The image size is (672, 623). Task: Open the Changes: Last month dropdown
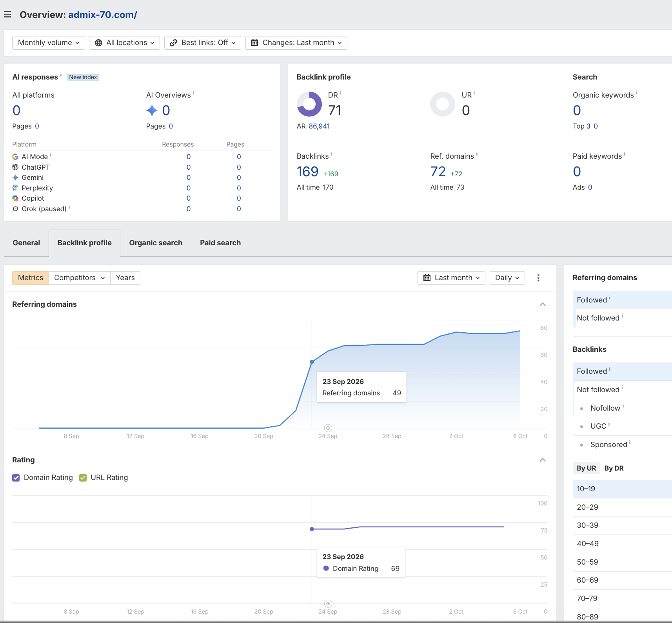[296, 43]
